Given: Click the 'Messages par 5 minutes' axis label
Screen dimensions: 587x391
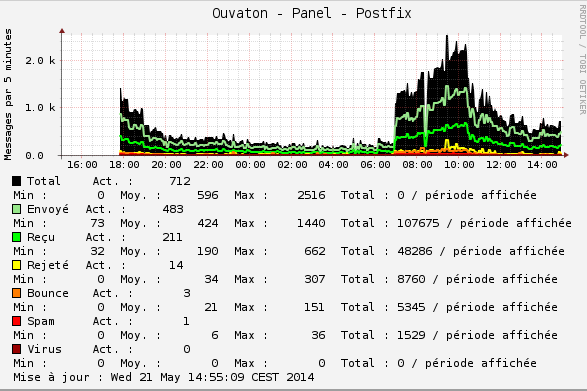Looking at the screenshot, I should (8, 94).
